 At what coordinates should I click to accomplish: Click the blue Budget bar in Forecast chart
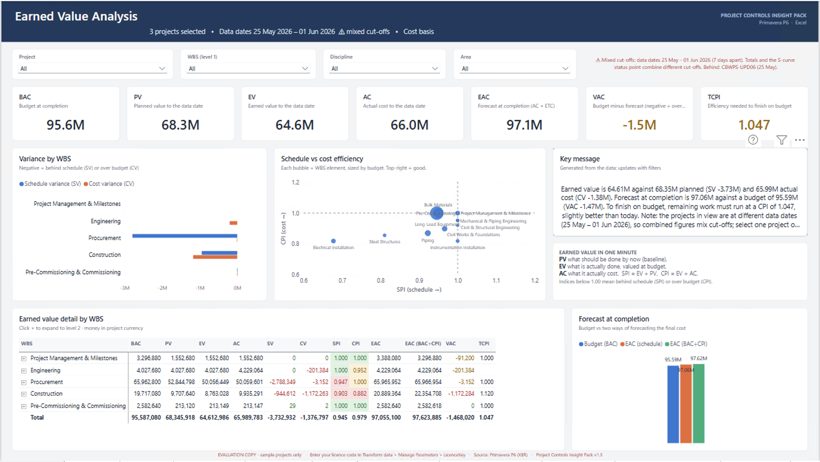(x=673, y=404)
